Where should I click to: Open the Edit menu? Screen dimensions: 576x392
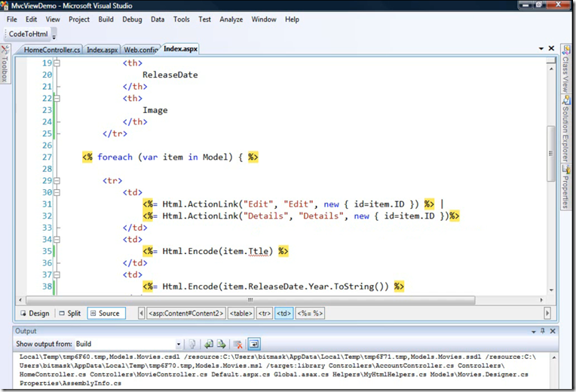pos(31,20)
